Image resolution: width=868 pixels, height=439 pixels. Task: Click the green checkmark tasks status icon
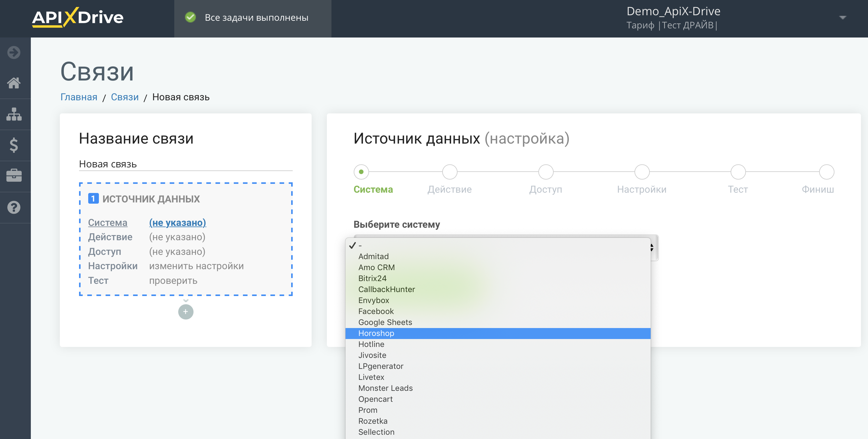[190, 17]
